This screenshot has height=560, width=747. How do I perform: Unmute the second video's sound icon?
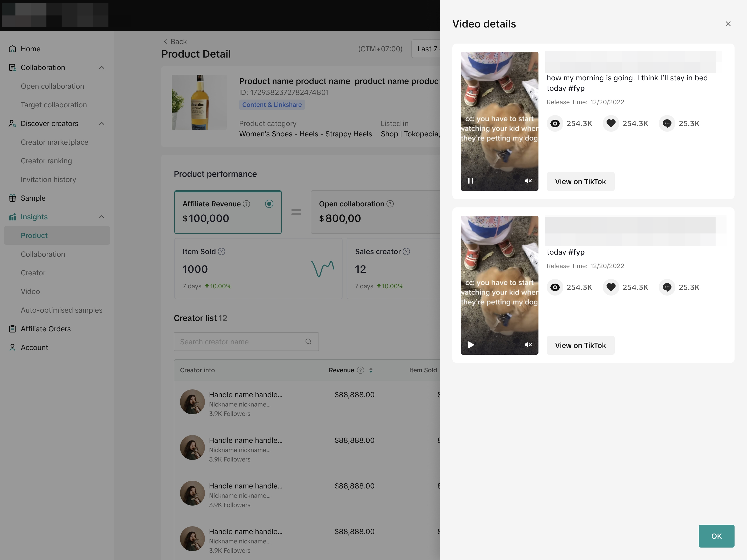coord(528,345)
